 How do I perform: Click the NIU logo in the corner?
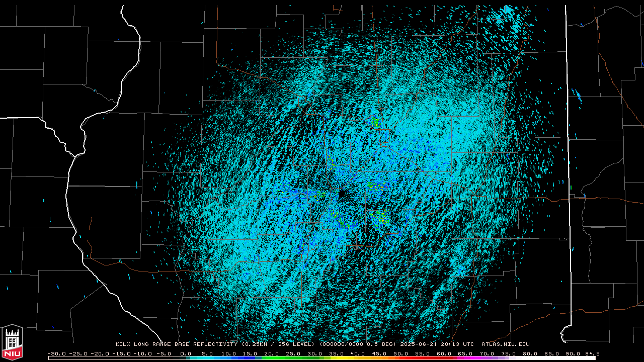[x=12, y=342]
